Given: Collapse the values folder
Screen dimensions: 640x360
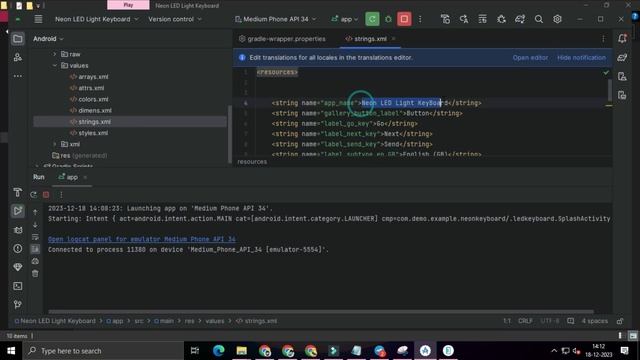Looking at the screenshot, I should 55,65.
